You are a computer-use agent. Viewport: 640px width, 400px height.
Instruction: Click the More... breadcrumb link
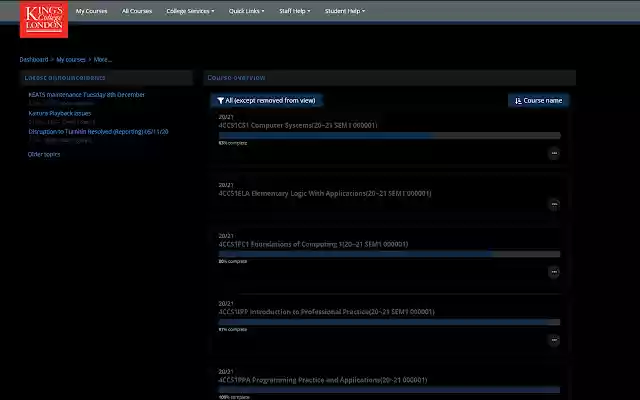pyautogui.click(x=102, y=60)
